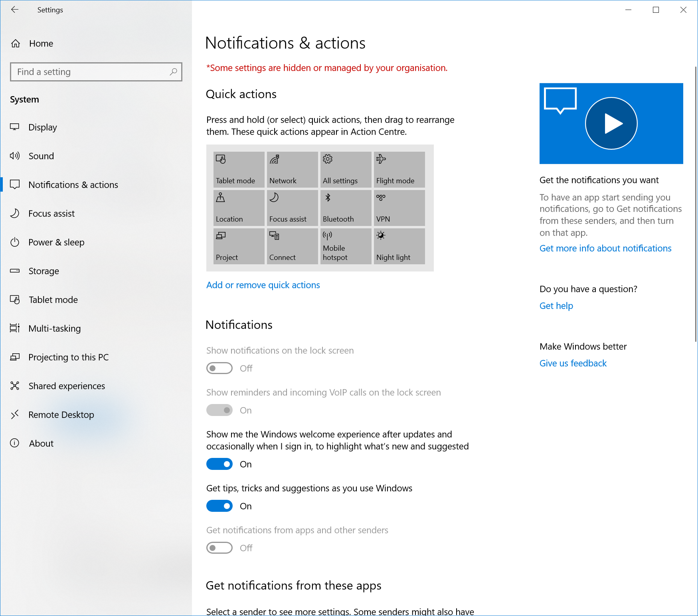Click the Focus assist quick action tile

click(292, 208)
